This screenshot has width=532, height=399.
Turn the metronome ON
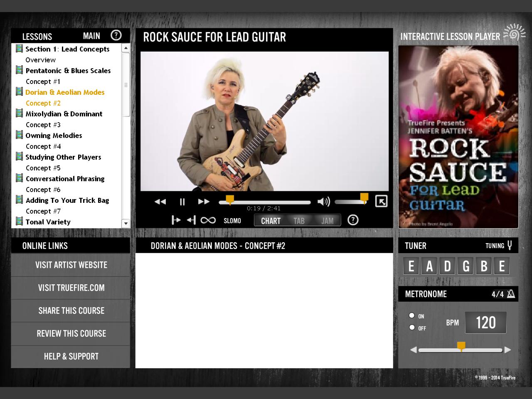click(412, 315)
